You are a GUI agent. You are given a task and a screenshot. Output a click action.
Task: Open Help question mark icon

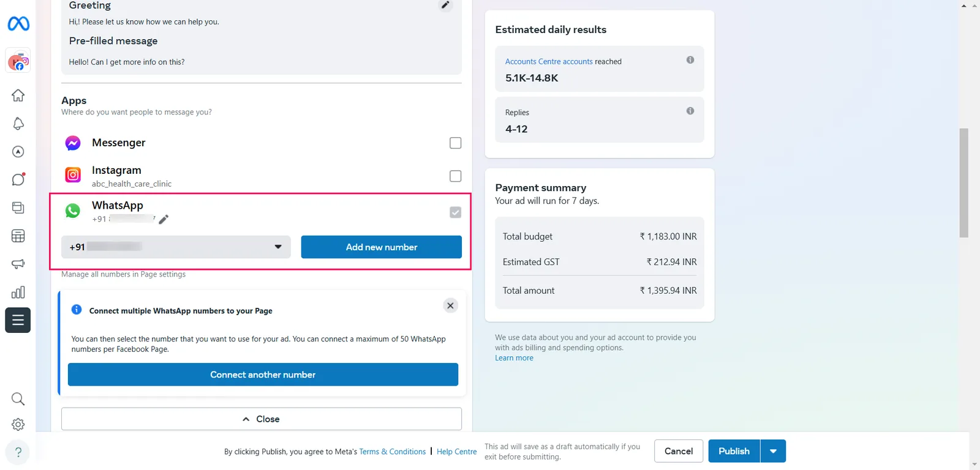pos(18,452)
